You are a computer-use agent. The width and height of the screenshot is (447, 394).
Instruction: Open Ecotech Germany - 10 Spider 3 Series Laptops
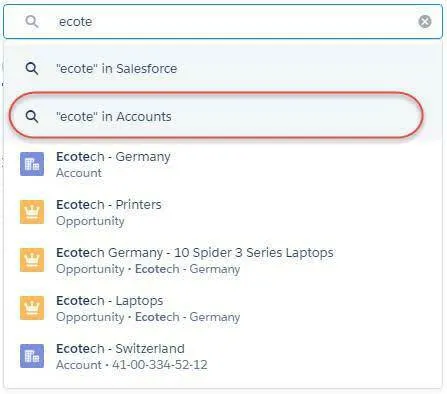click(223, 260)
